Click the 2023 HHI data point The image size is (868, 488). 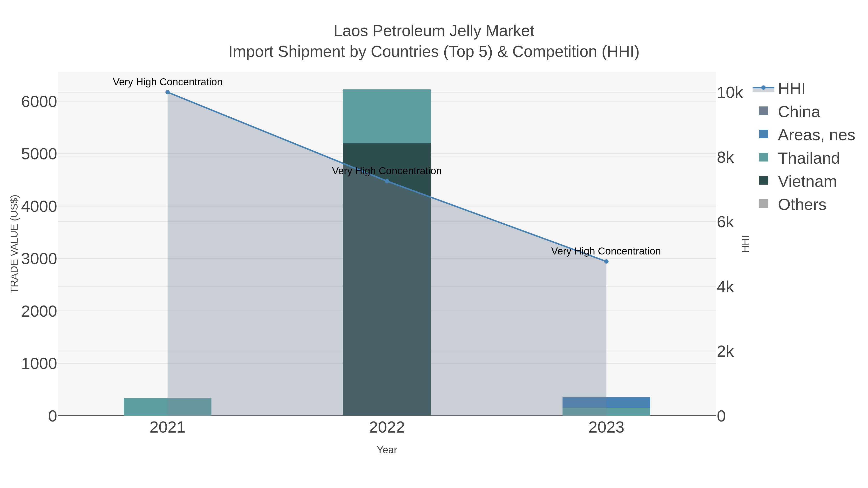pos(606,261)
